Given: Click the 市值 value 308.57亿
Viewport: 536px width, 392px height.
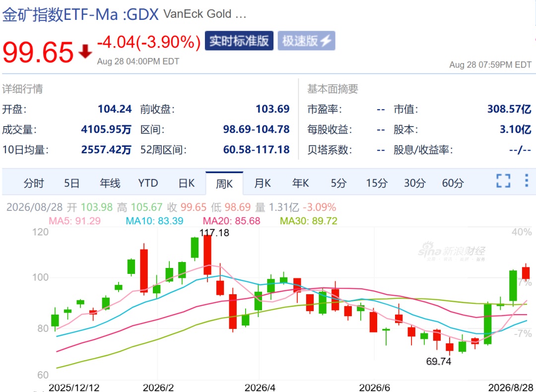Looking at the screenshot, I should click(509, 109).
